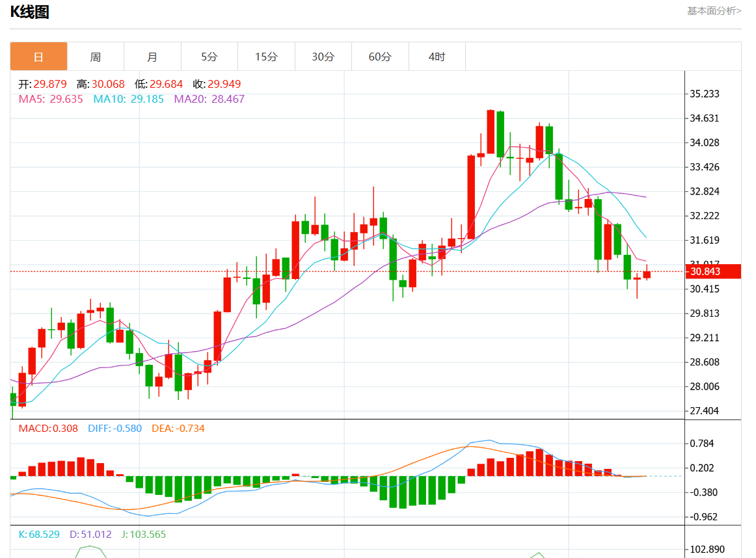Click the 30.415 price axis label
The image size is (756, 558).
click(705, 289)
